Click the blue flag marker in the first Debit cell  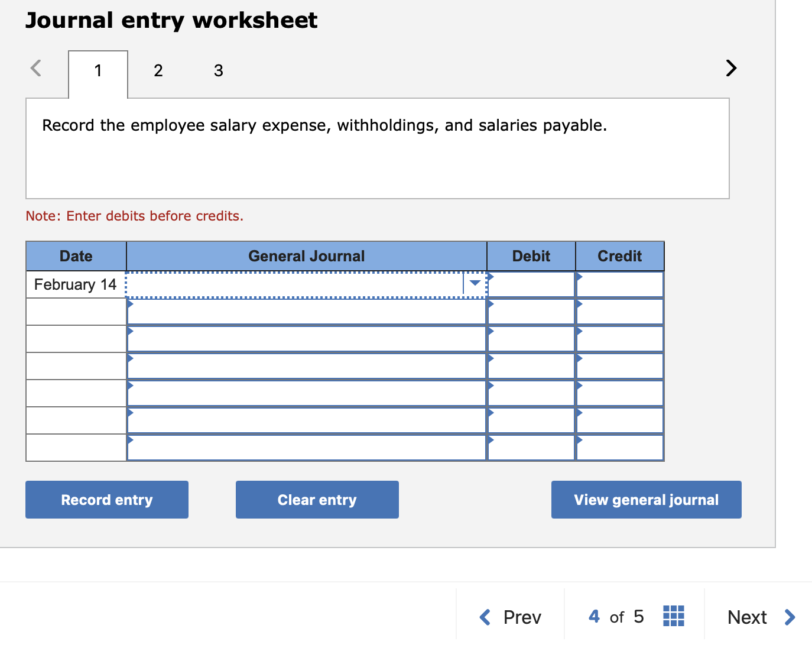point(490,277)
